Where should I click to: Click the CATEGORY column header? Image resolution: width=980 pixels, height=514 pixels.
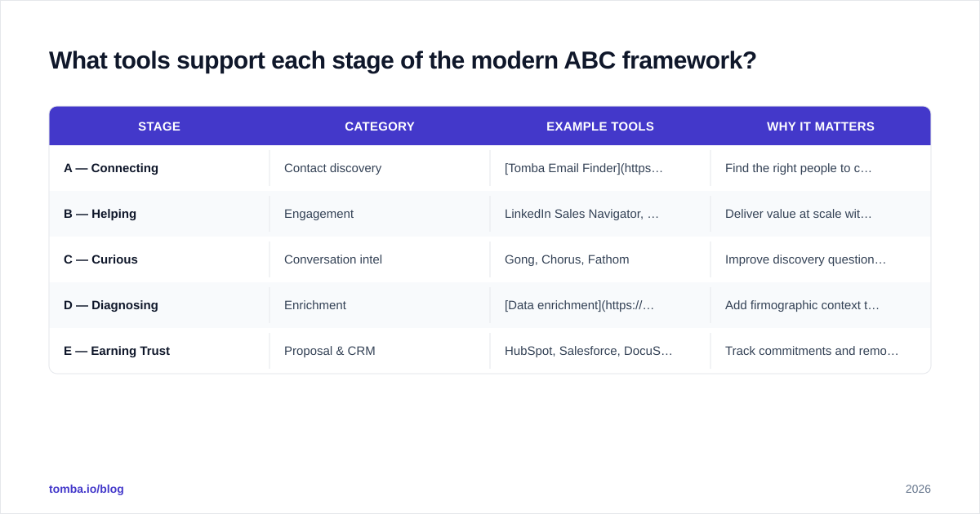(x=380, y=126)
